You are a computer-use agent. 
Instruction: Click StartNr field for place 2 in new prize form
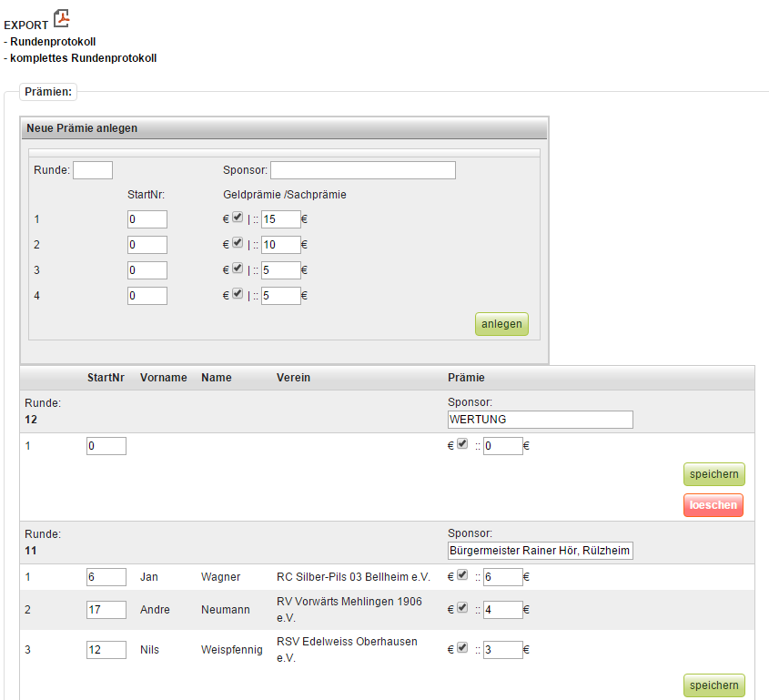[147, 245]
